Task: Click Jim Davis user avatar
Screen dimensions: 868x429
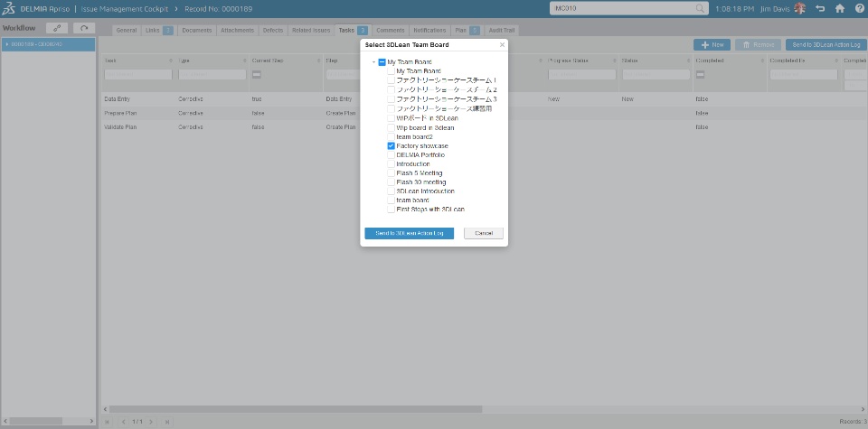Action: coord(800,8)
